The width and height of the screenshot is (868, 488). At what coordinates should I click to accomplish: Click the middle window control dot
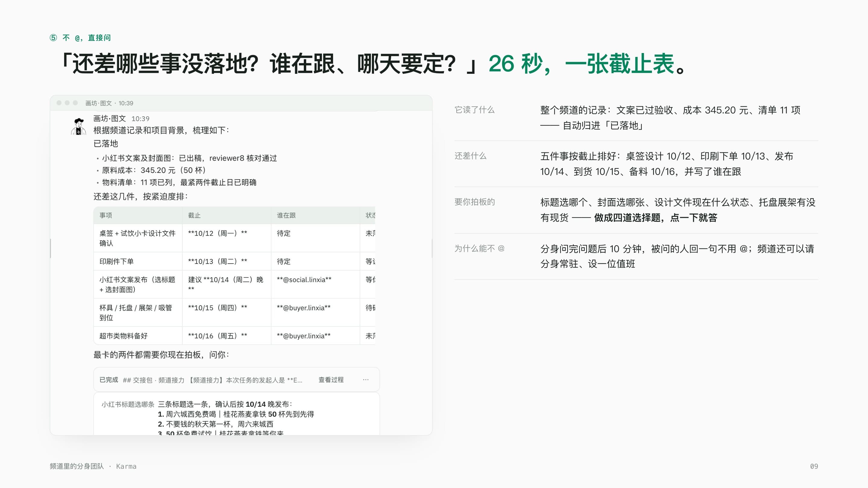(67, 103)
